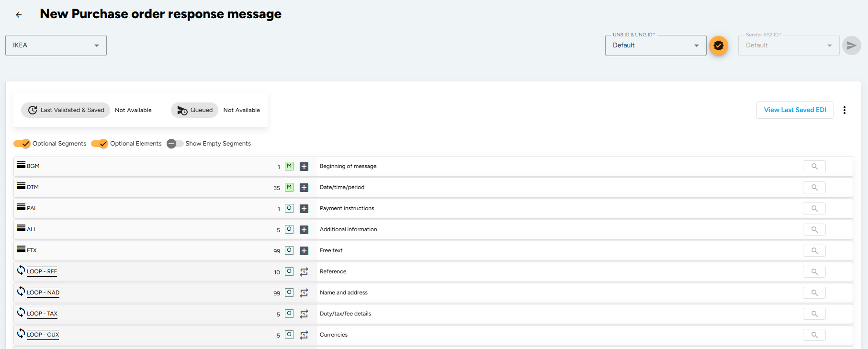Click the PAI segment bars icon
Viewport: 868px width, 349px height.
tap(21, 207)
